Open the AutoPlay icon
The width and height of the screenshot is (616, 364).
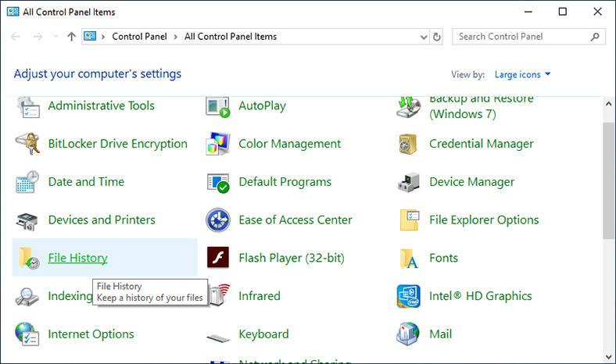click(218, 107)
